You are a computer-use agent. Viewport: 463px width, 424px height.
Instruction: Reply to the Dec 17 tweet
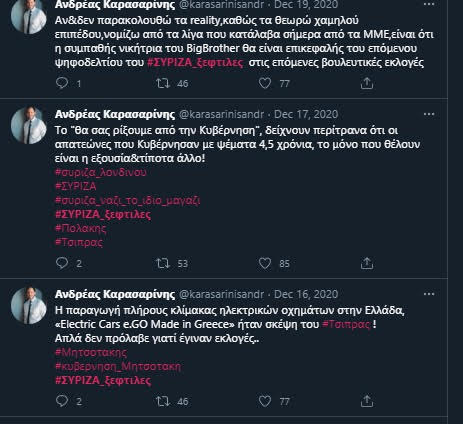click(62, 263)
